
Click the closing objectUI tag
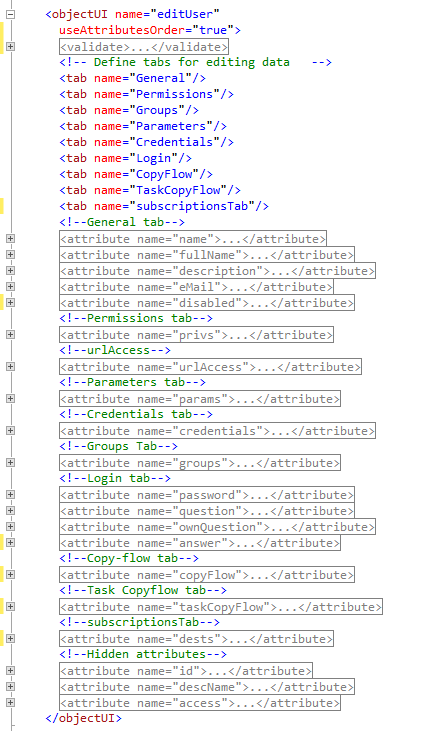point(83,718)
